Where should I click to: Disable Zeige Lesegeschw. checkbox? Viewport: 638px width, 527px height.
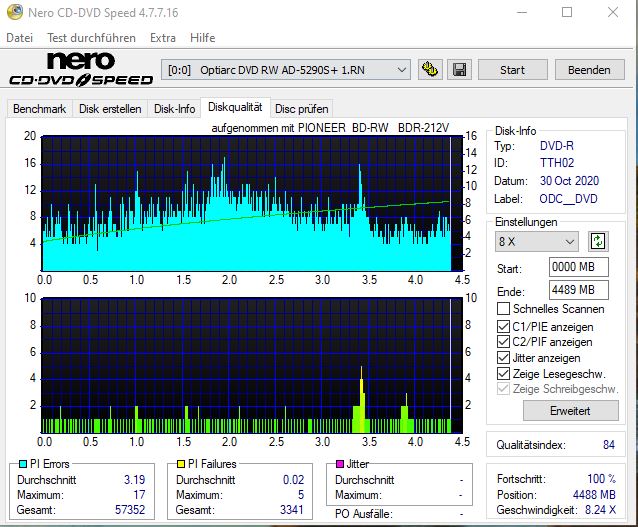(x=503, y=374)
